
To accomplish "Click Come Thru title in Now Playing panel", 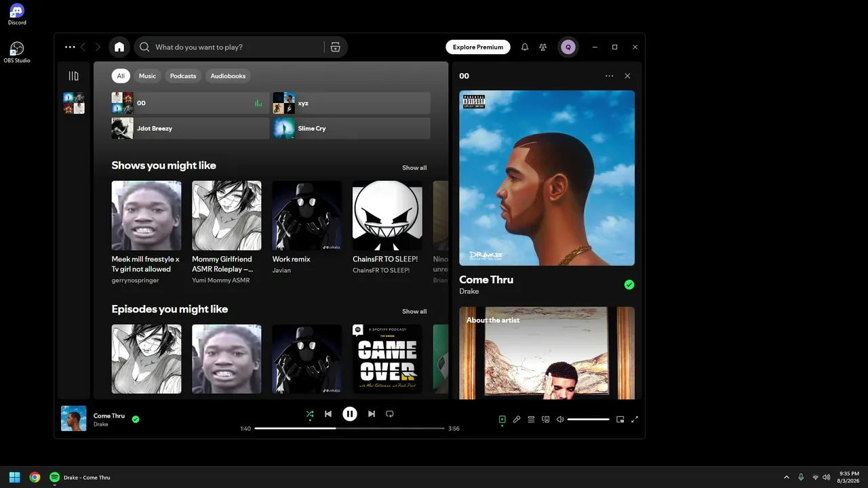I will 486,279.
